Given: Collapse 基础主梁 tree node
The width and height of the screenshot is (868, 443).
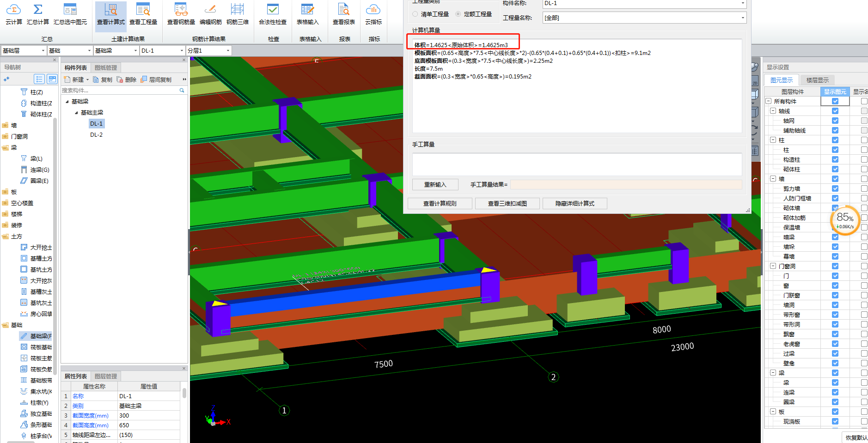Looking at the screenshot, I should tap(76, 112).
